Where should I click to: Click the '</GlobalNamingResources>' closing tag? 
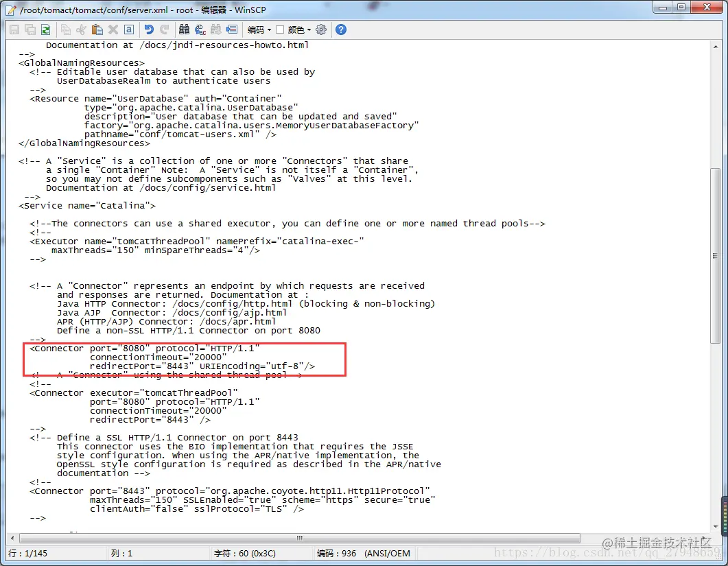[x=84, y=143]
